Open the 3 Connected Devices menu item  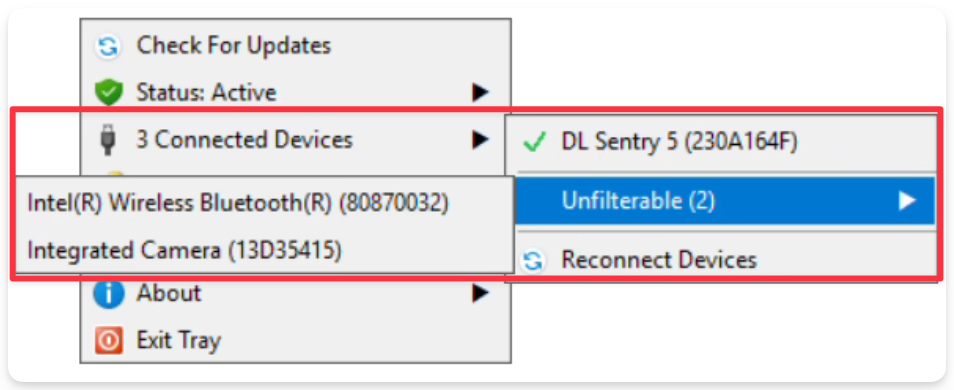[x=295, y=141]
